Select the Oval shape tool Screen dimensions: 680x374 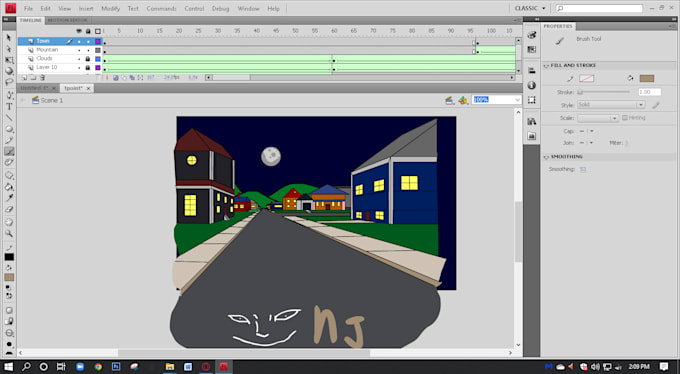tap(9, 129)
